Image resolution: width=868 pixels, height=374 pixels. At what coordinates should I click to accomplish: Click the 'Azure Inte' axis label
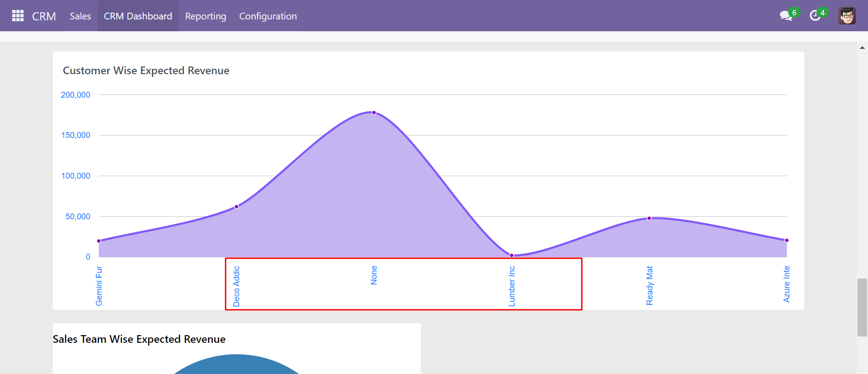coord(787,284)
